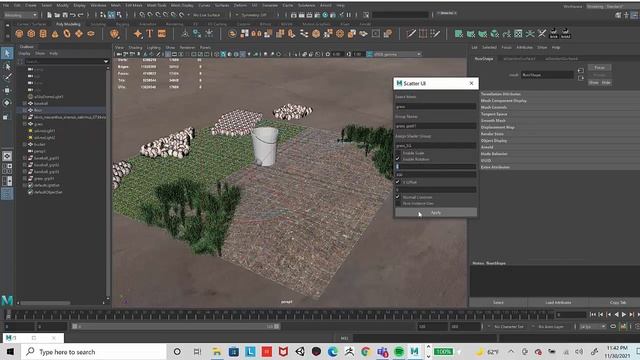Expand the bucket node in Outliner
Viewport: 640px width, 360px height.
(25, 144)
